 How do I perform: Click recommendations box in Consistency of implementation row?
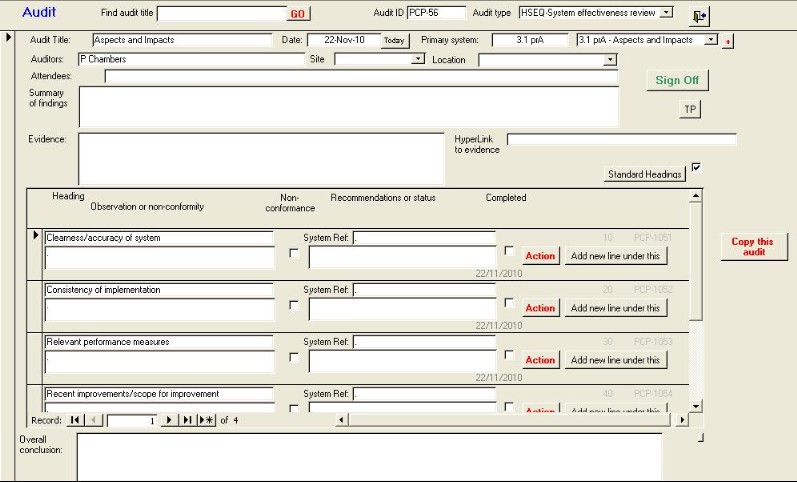[x=402, y=310]
